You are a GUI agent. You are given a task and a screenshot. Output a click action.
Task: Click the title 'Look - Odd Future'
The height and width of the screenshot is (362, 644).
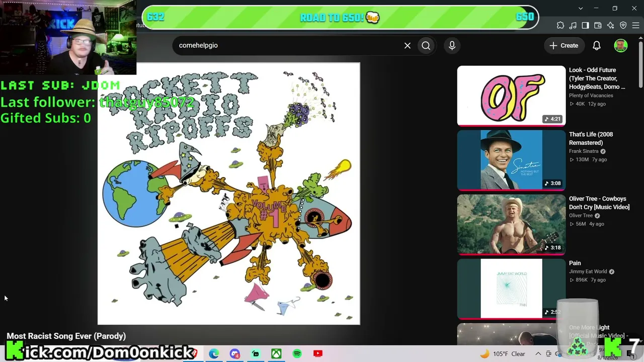point(597,78)
